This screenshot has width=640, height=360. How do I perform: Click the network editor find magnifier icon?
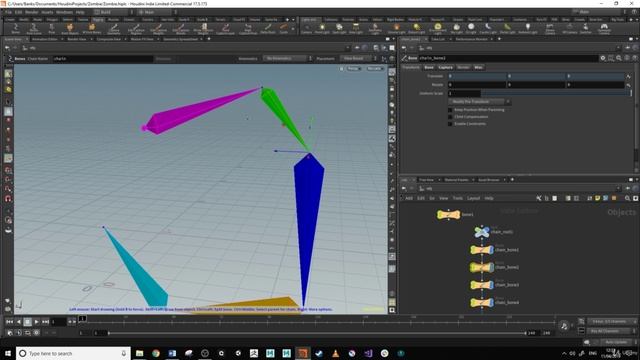coord(627,198)
